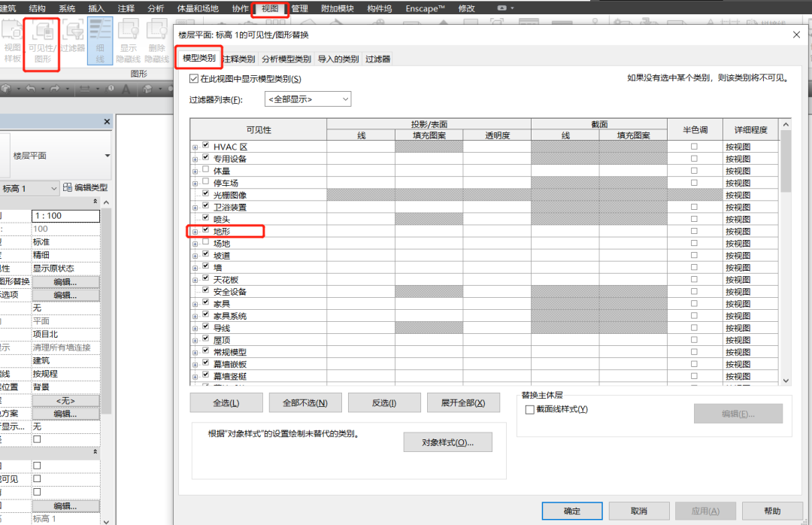Uncheck visibility for HVAC 区

205,145
